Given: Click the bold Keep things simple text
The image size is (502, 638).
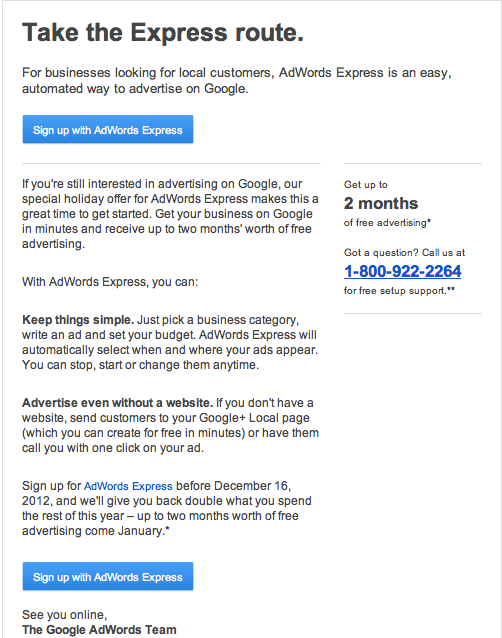Looking at the screenshot, I should pyautogui.click(x=78, y=320).
